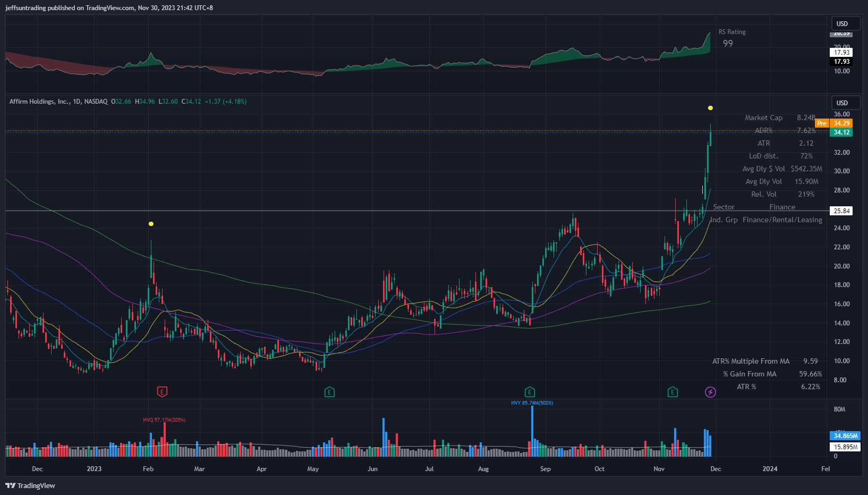Click the RS Rating 99 indicator label

click(731, 38)
